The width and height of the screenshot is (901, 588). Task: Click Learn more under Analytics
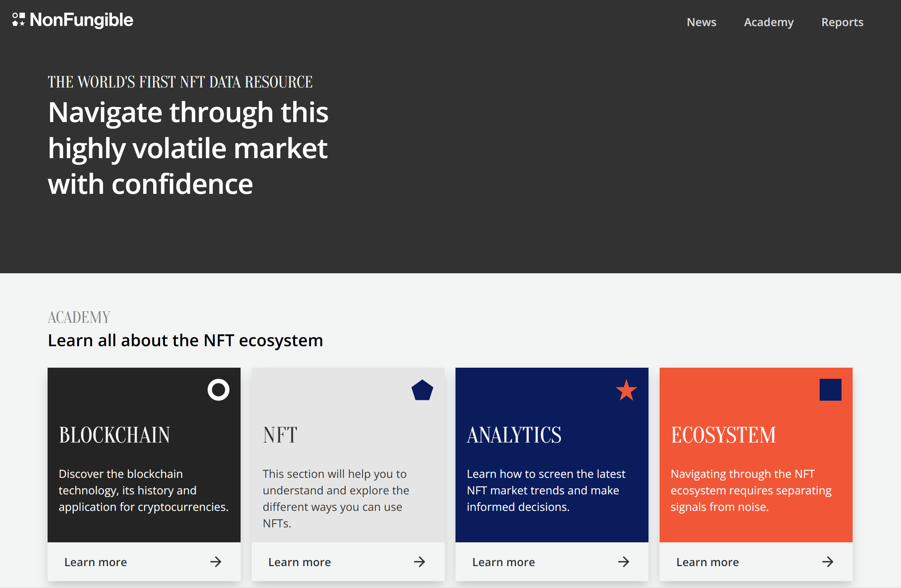coord(503,562)
